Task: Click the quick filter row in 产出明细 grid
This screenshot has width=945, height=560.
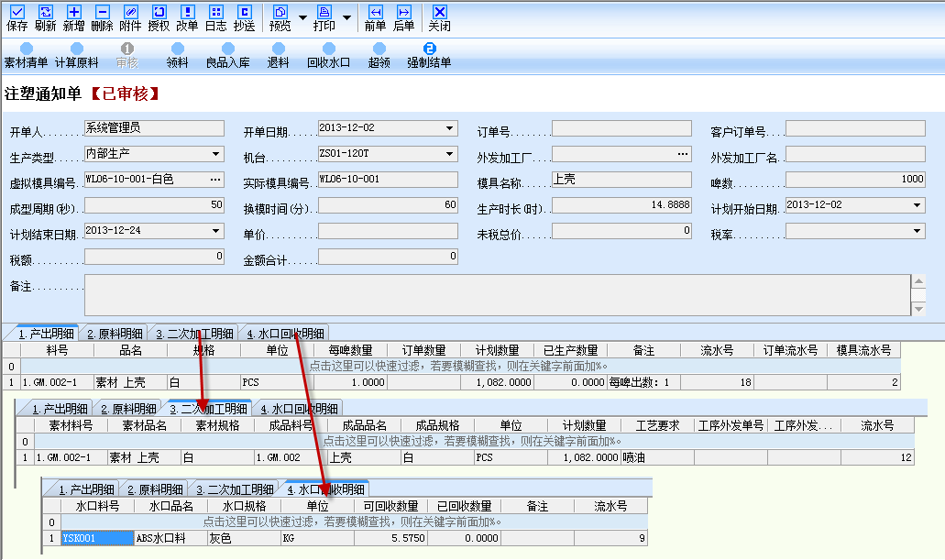Action: tap(460, 366)
